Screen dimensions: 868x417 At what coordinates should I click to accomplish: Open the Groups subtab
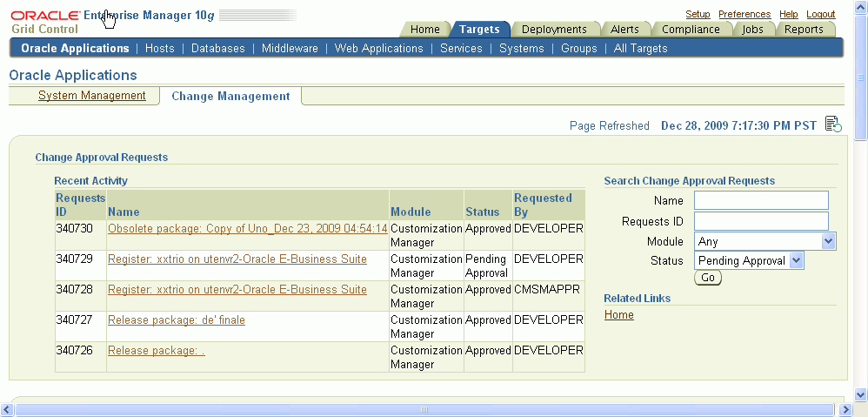[x=579, y=48]
